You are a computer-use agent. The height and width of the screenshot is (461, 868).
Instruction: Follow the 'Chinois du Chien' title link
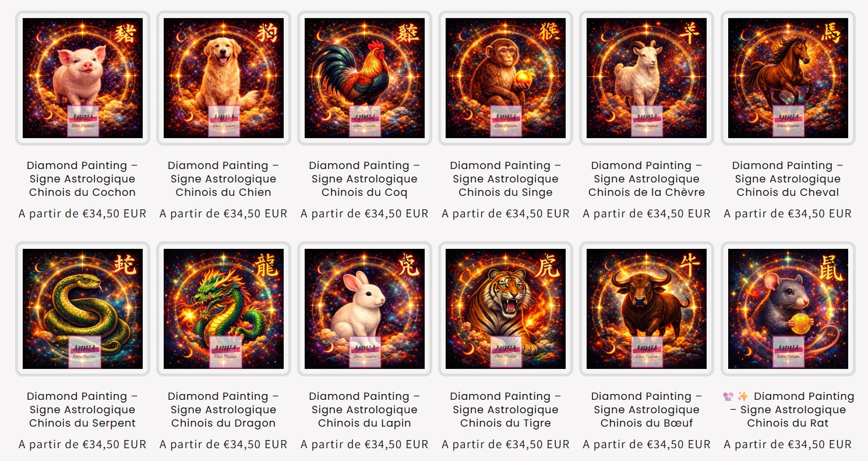[224, 179]
